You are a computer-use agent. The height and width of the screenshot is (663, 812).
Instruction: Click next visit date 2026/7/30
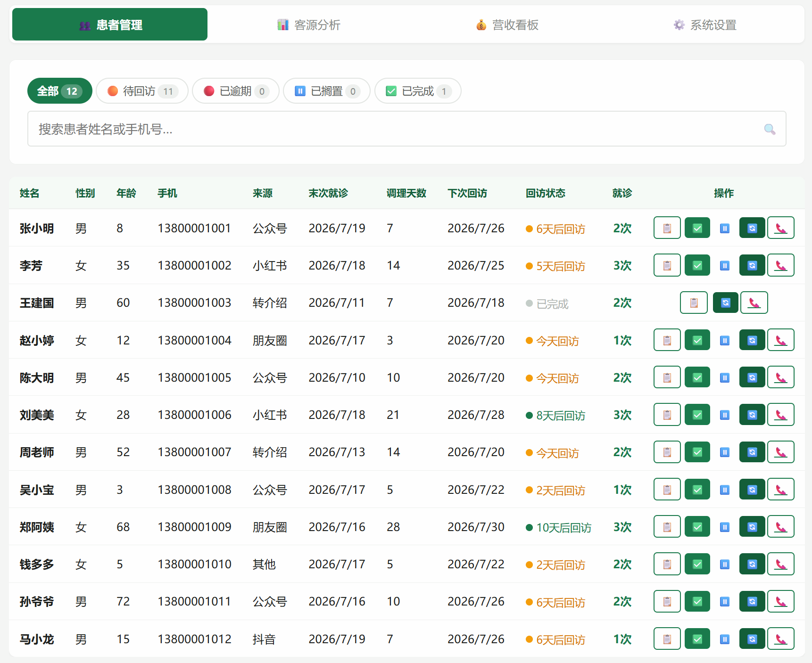(x=476, y=527)
